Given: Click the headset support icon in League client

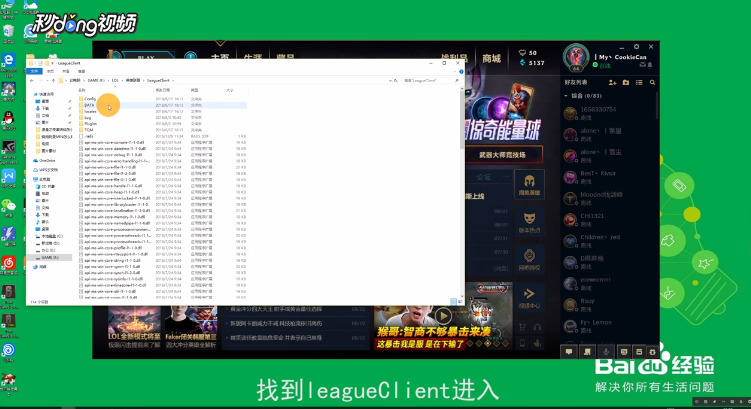Looking at the screenshot, I should click(x=537, y=327).
